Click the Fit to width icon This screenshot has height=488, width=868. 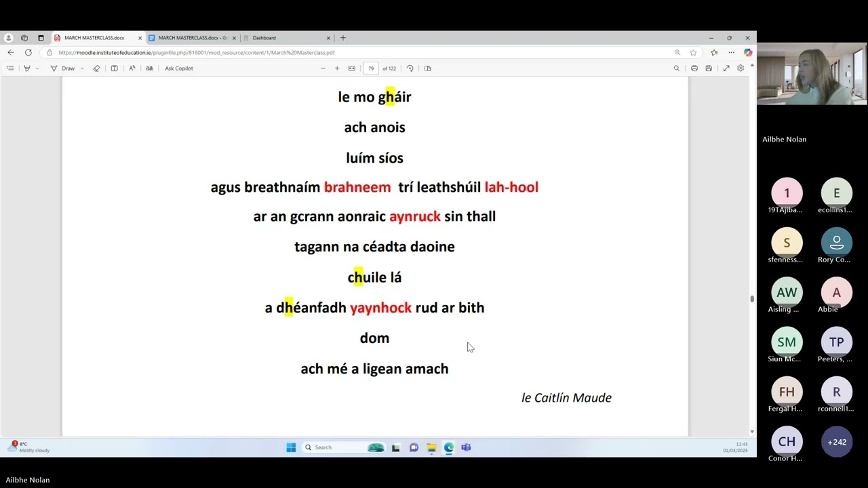coord(351,68)
